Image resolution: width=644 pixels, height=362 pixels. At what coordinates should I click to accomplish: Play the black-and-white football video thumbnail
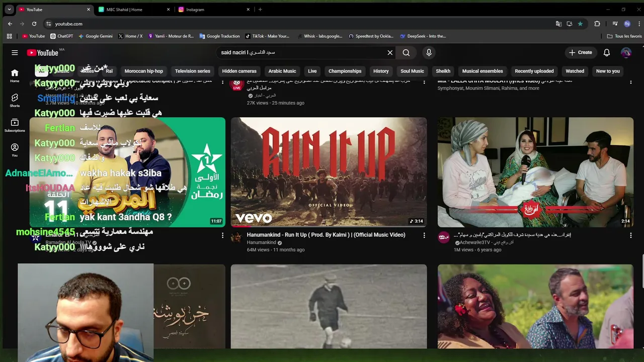[x=329, y=306]
